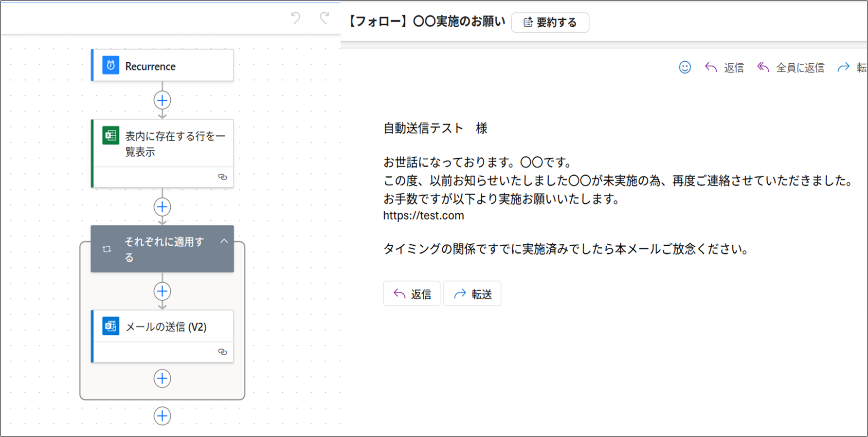Image resolution: width=868 pixels, height=437 pixels.
Task: Click 全員に返信 in the email toolbar
Action: click(791, 68)
